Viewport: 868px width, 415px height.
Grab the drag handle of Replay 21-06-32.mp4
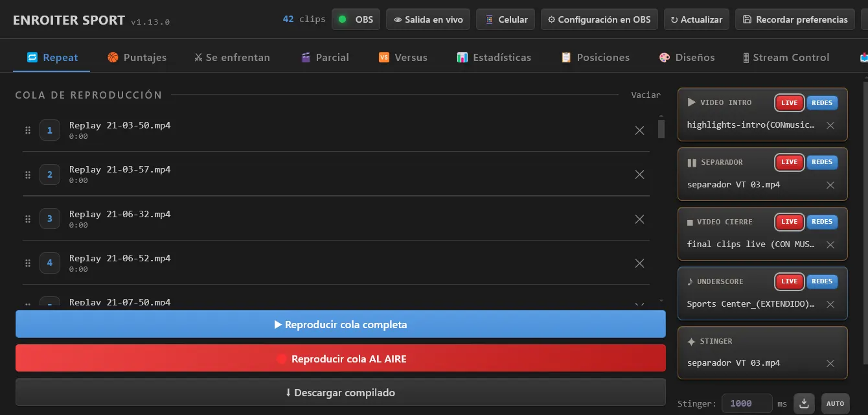(x=28, y=219)
